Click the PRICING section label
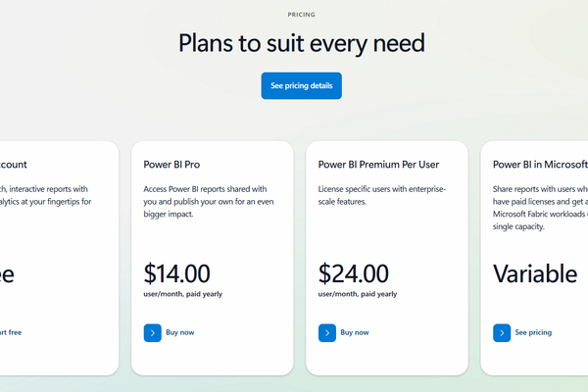The image size is (588, 392). (x=301, y=16)
